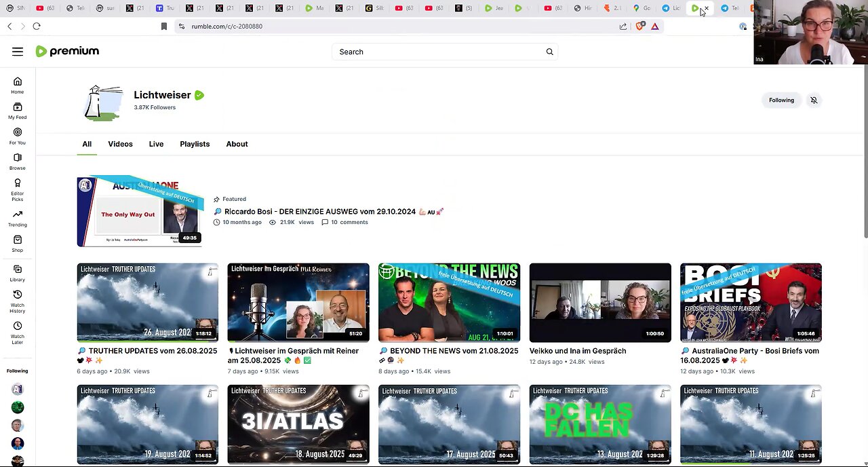The width and height of the screenshot is (868, 467).
Task: Click the Lichtweiser channel name heading
Action: (x=162, y=95)
